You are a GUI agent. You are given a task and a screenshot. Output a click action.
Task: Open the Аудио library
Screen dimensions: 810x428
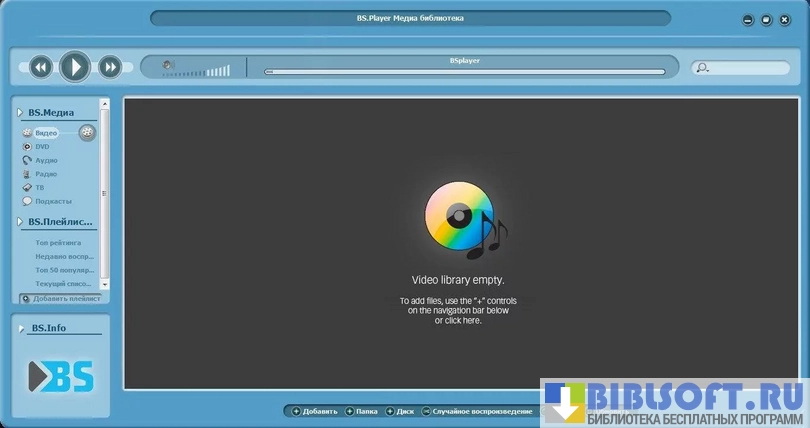click(46, 160)
